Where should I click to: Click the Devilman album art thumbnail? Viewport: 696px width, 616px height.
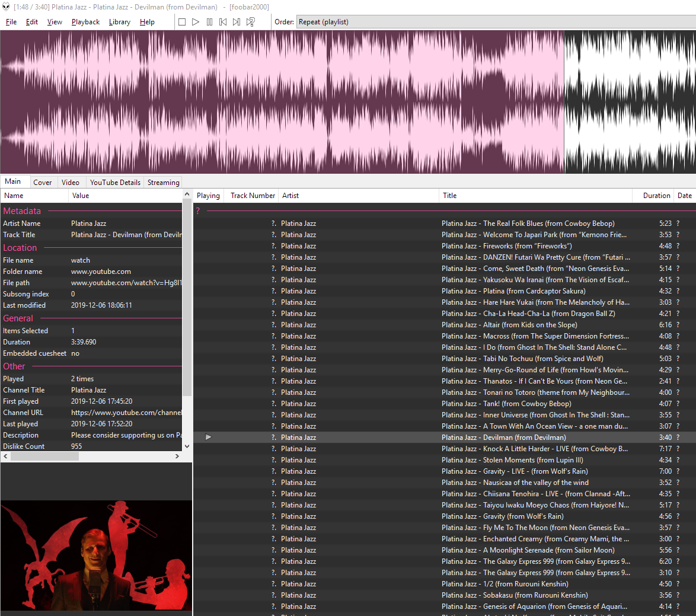tap(96, 555)
